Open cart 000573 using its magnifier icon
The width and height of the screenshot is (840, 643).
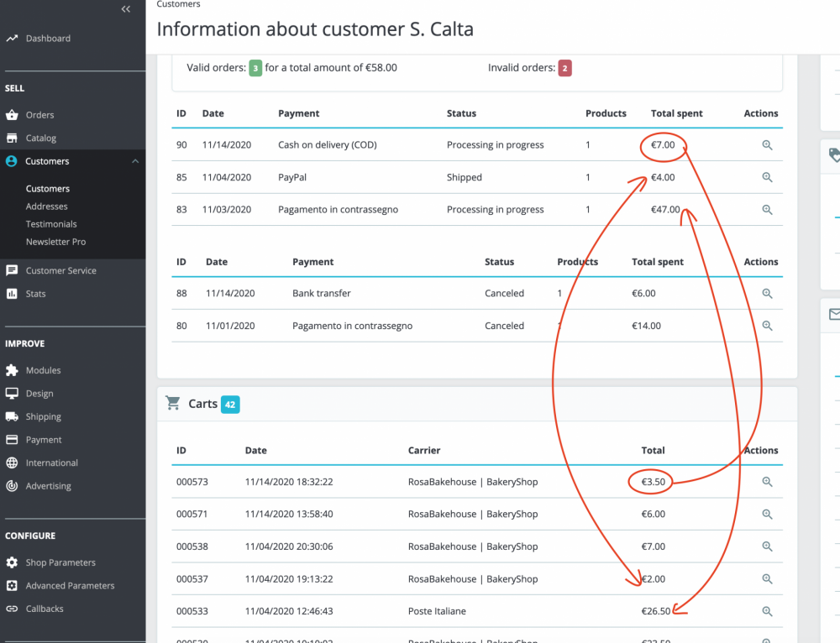click(x=767, y=482)
